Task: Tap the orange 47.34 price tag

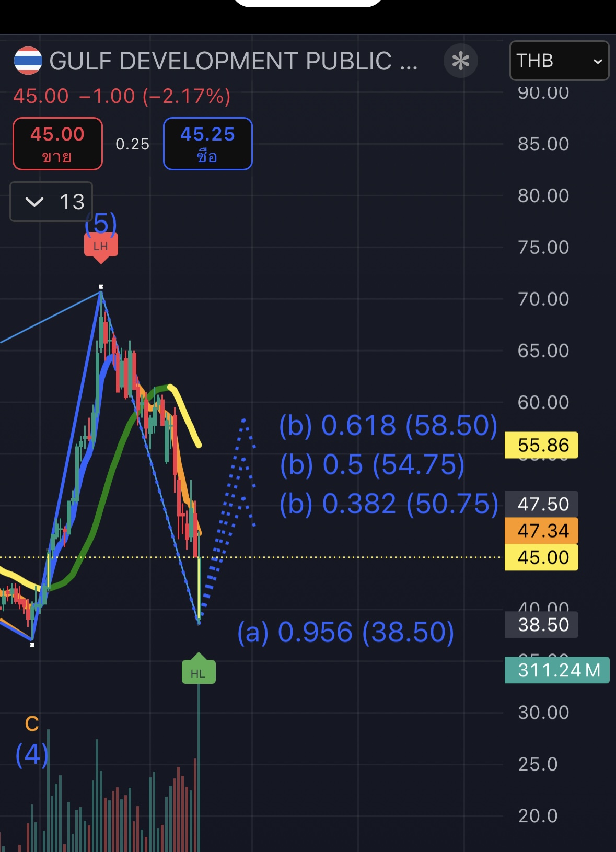Action: coord(541,531)
